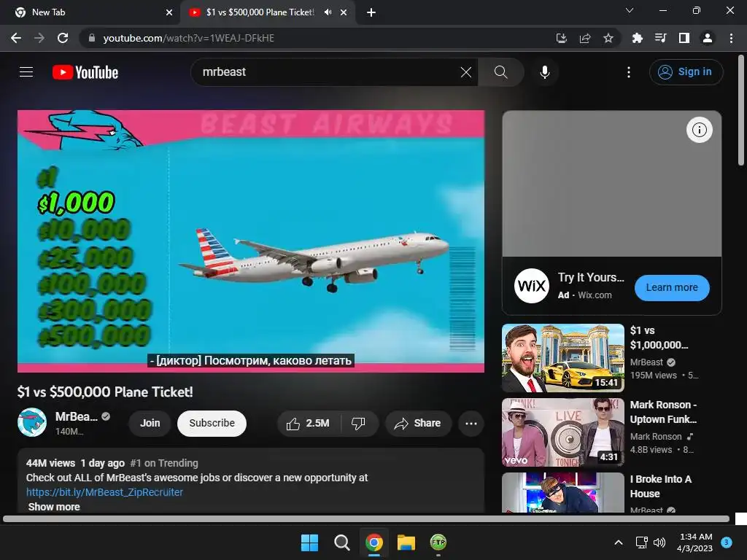Like the video with thumbs up
This screenshot has width=747, height=560.
309,423
